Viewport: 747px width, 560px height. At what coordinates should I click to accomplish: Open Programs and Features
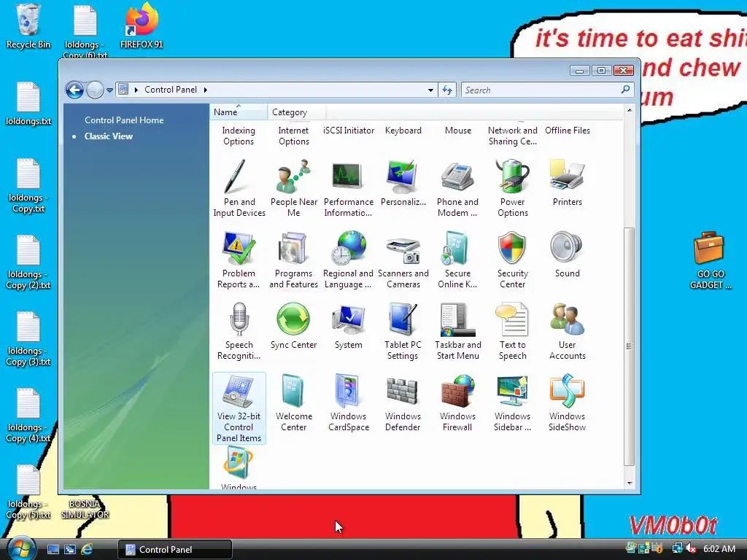(293, 260)
